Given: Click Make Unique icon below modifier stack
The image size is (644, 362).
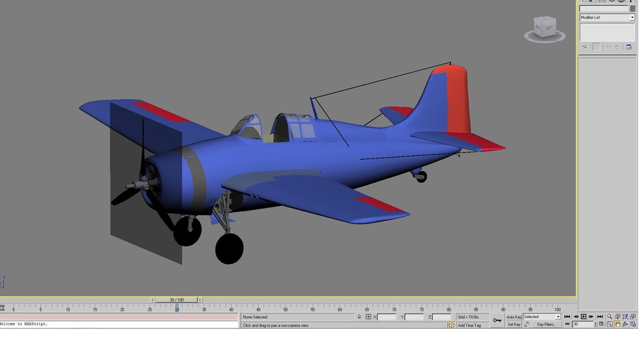Looking at the screenshot, I should [x=609, y=47].
